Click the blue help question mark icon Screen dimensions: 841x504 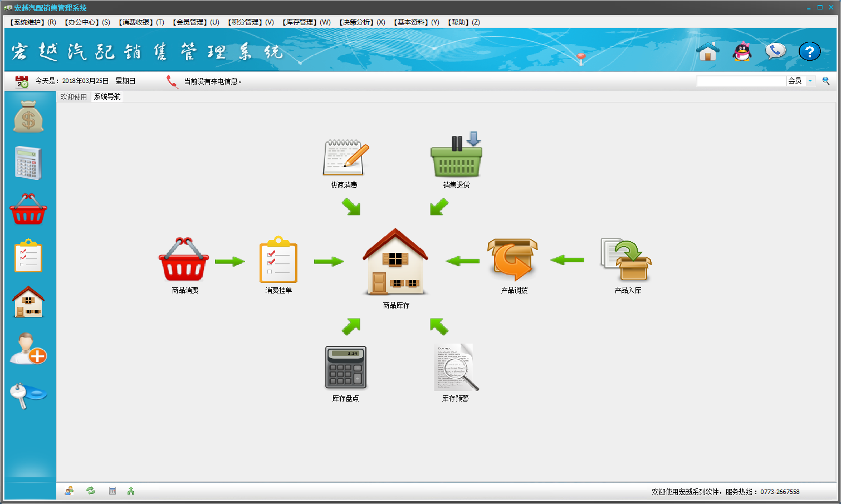coord(809,52)
